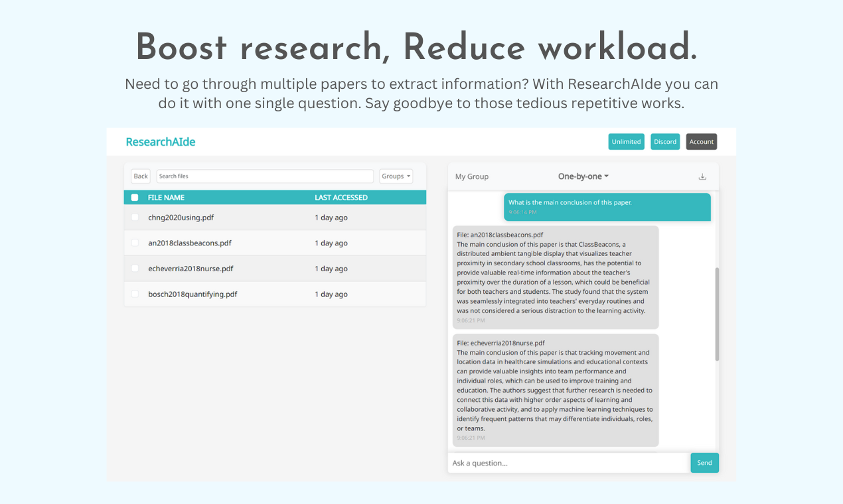Open the file chng2020using.pdf
The image size is (843, 504).
pos(181,218)
